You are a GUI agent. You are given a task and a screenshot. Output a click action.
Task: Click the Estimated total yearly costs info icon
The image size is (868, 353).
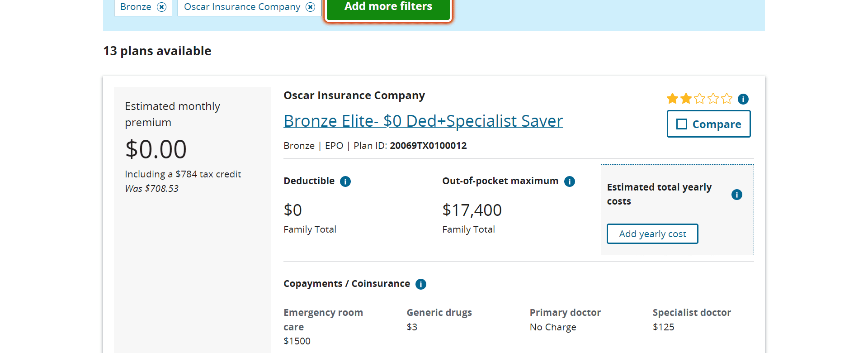[x=737, y=195]
